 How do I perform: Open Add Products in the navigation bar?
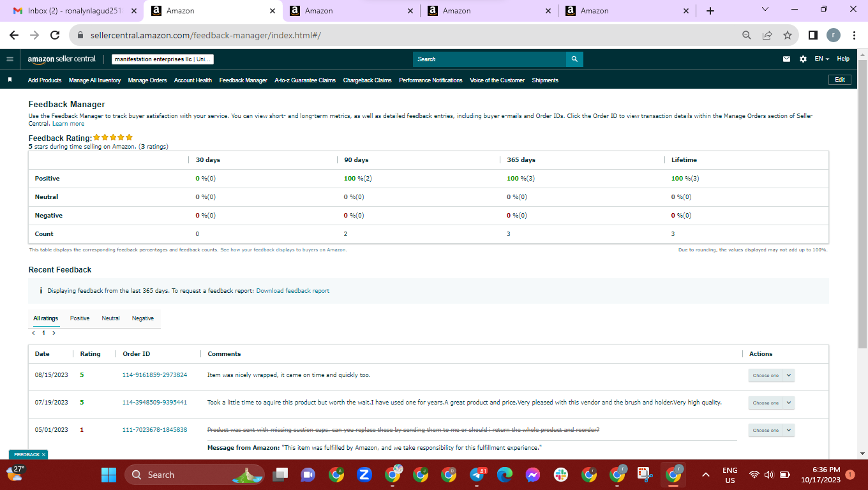point(45,80)
